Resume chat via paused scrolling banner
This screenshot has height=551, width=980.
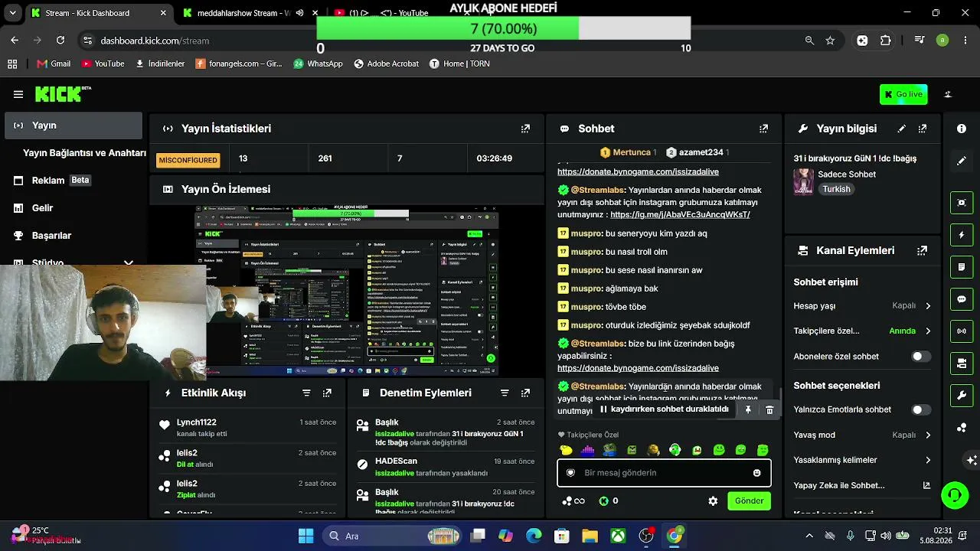tap(664, 409)
